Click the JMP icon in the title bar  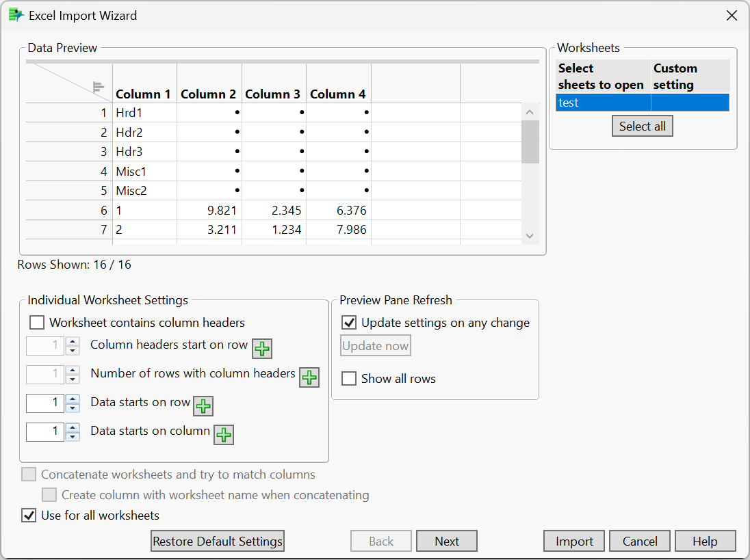click(x=16, y=15)
